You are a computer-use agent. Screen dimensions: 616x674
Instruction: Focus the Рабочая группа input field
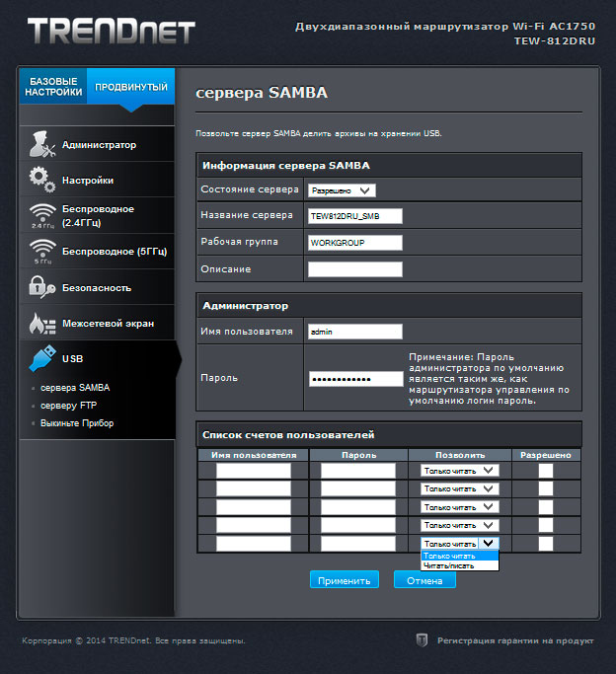click(x=355, y=243)
